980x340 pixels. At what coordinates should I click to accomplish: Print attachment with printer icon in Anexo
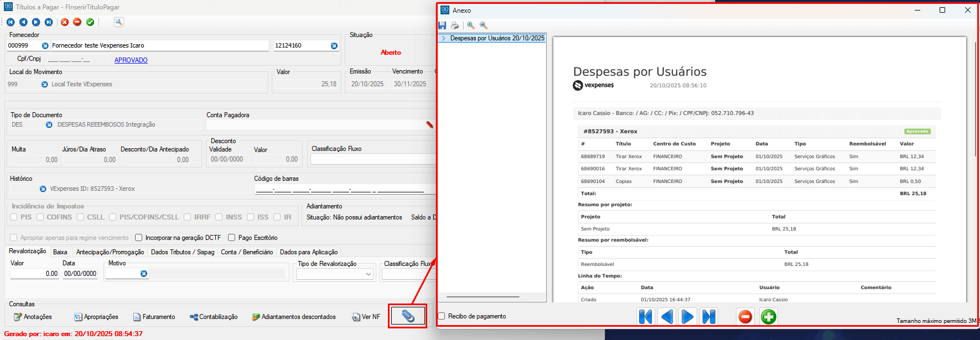pyautogui.click(x=455, y=25)
